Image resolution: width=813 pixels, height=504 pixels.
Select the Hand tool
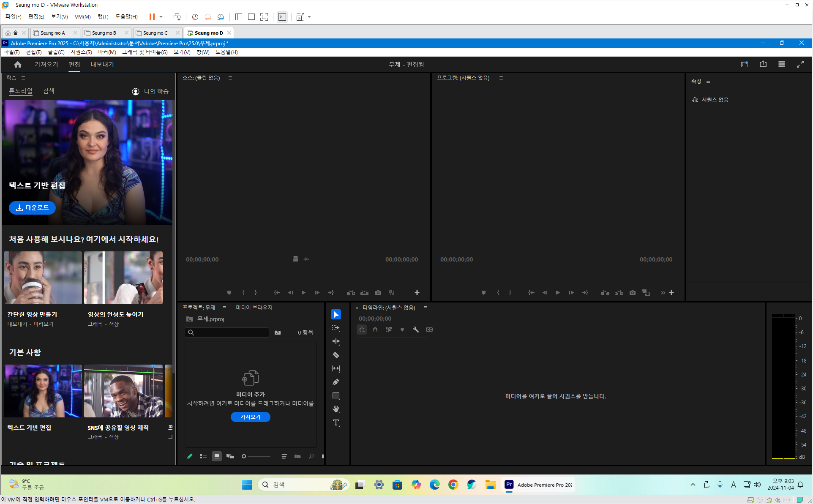pyautogui.click(x=336, y=409)
